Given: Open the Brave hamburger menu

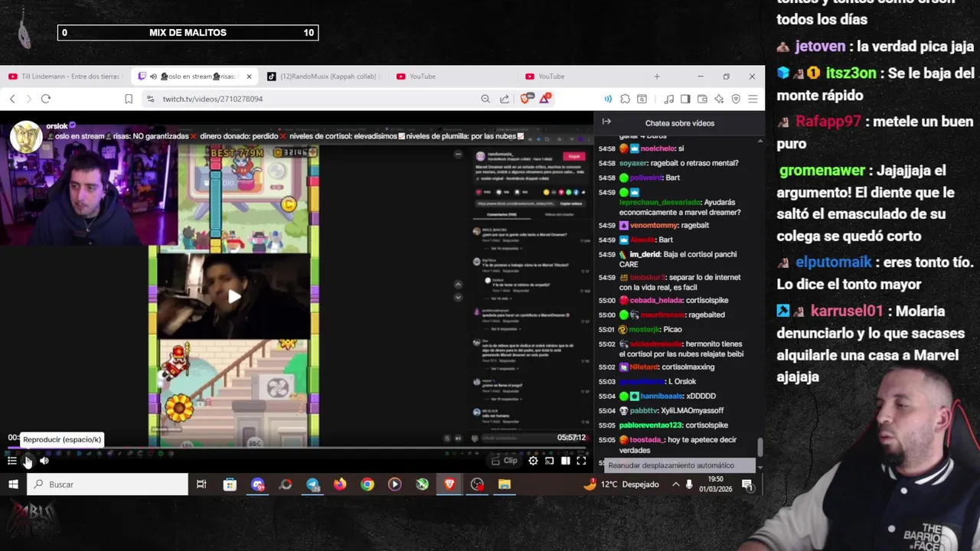Looking at the screenshot, I should [x=753, y=99].
